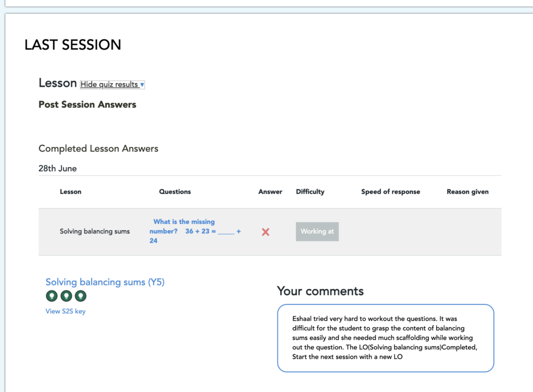Image resolution: width=533 pixels, height=392 pixels.
Task: Select the Questions column header
Action: click(175, 192)
